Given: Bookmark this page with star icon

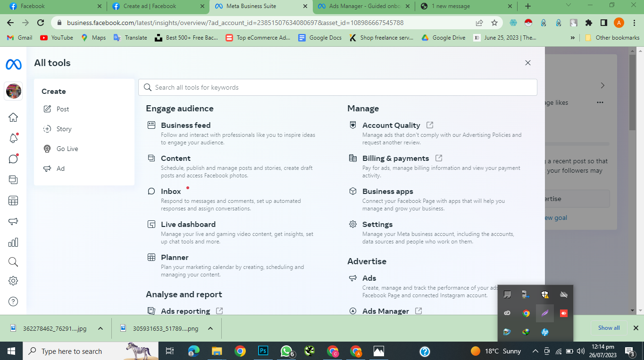Looking at the screenshot, I should (x=494, y=23).
